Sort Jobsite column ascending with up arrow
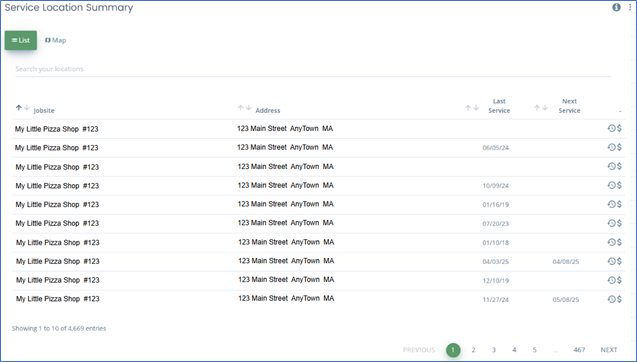The width and height of the screenshot is (637, 362). click(19, 108)
